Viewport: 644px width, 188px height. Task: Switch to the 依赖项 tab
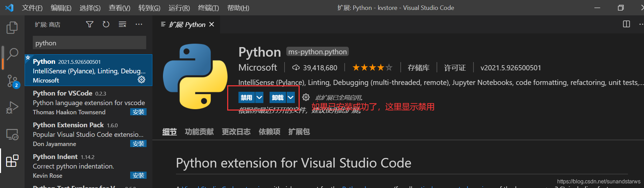pyautogui.click(x=270, y=132)
